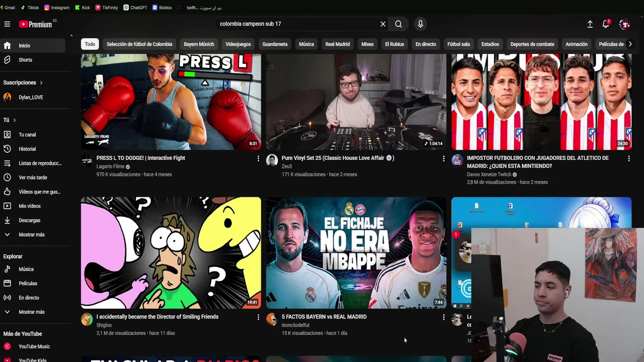
Task: Open more options for Impostor Futbolero video
Action: (628, 158)
